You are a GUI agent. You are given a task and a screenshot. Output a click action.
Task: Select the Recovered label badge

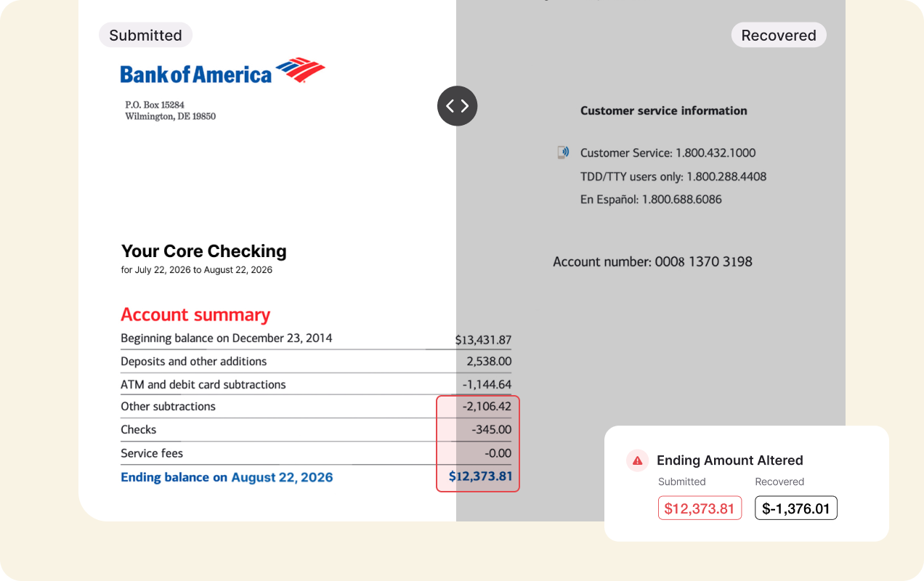point(779,35)
